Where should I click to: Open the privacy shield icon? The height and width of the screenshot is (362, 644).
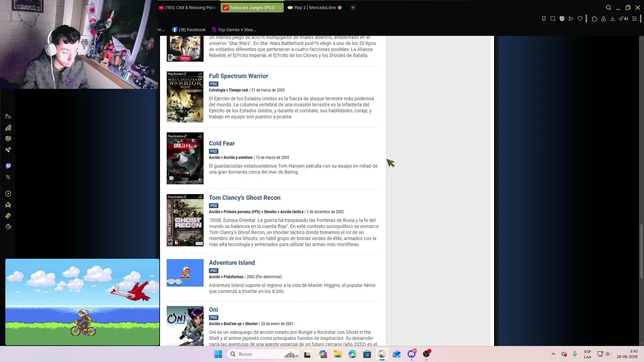point(562,19)
